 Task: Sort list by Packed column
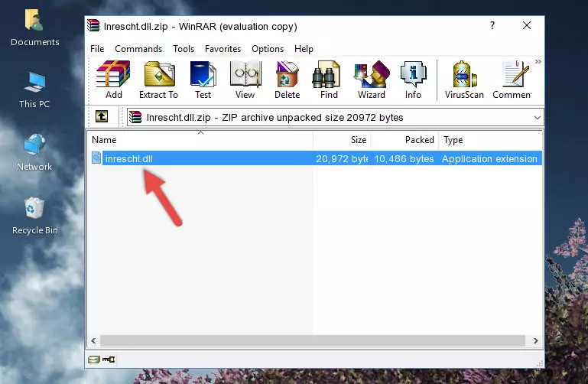pyautogui.click(x=404, y=140)
